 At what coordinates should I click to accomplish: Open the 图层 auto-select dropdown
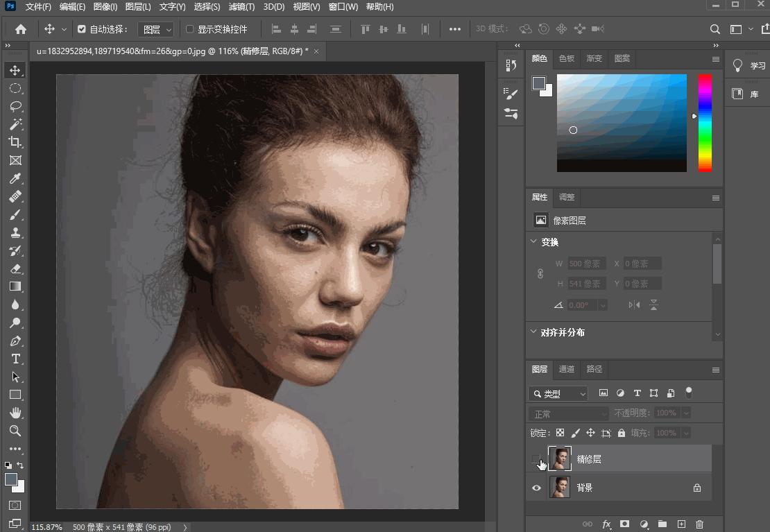point(155,29)
